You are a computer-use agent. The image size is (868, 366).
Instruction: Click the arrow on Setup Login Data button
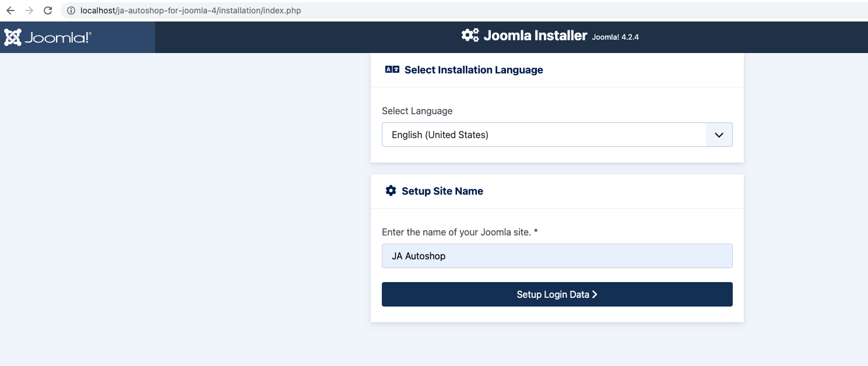click(x=595, y=295)
